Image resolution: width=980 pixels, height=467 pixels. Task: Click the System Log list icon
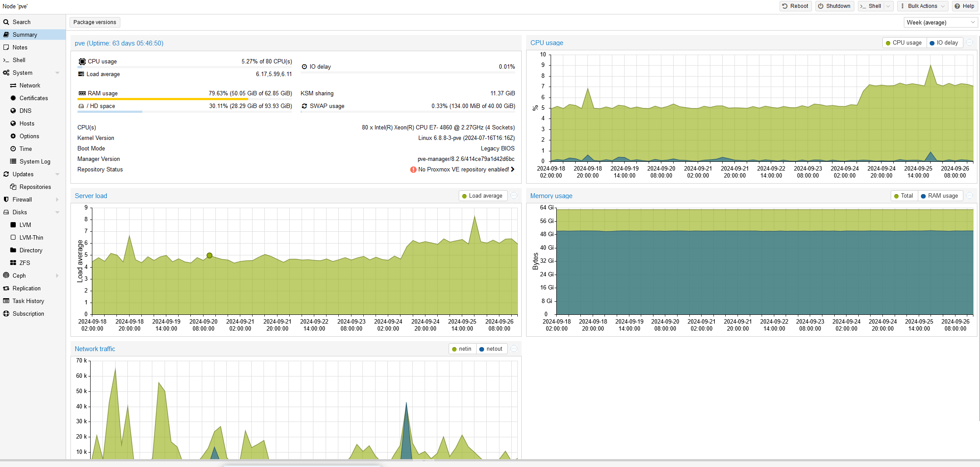pos(13,161)
